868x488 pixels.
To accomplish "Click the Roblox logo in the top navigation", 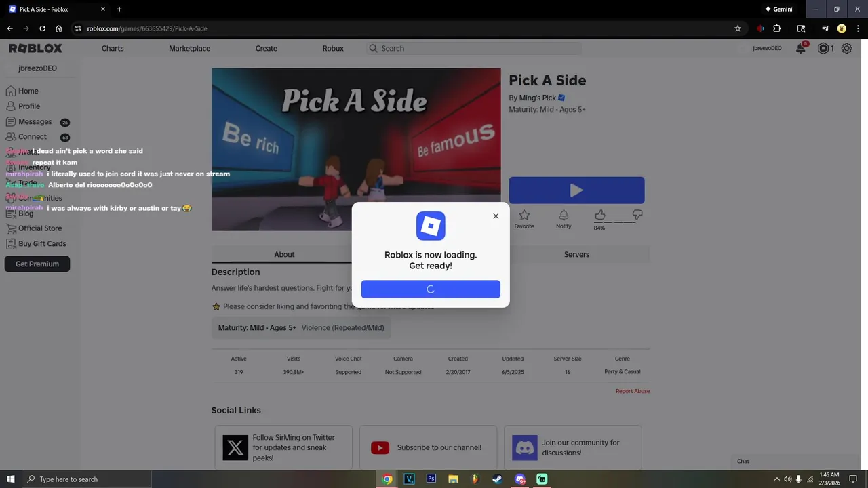I will pyautogui.click(x=35, y=48).
